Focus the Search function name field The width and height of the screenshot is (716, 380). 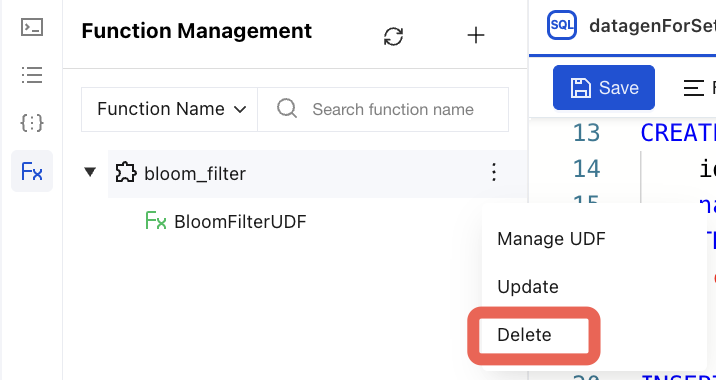383,109
